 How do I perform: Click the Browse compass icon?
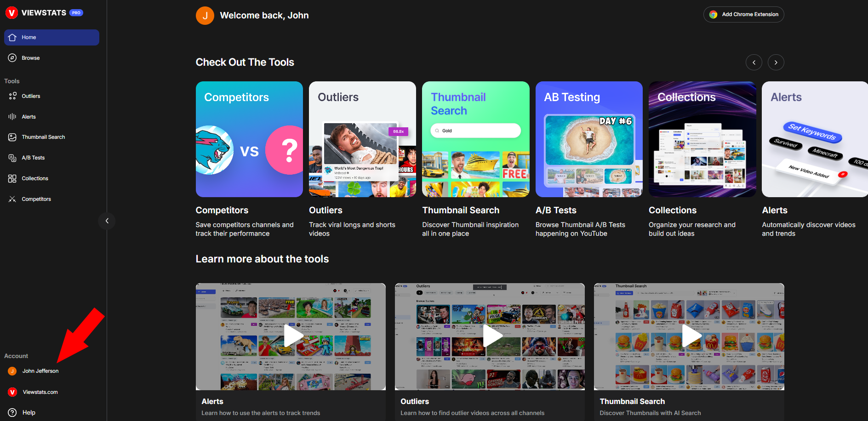[12, 58]
